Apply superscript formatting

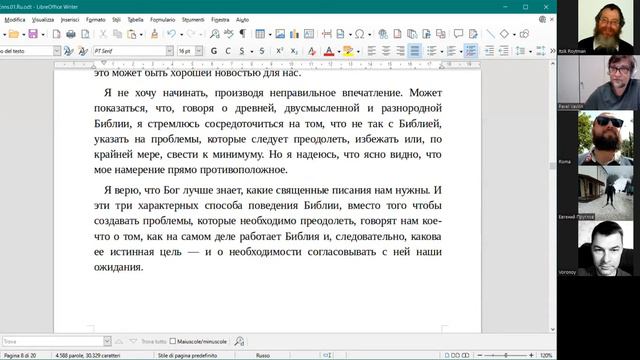(x=279, y=51)
